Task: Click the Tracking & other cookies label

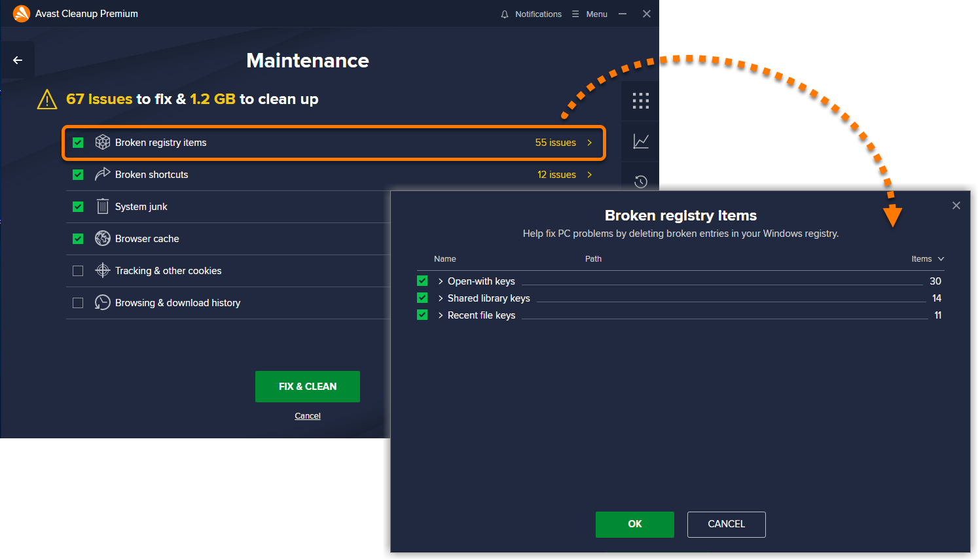Action: pos(168,271)
